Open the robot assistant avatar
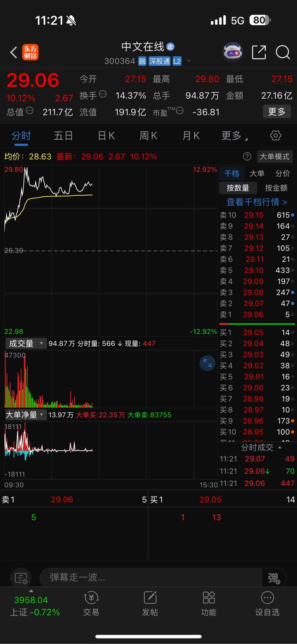The image size is (297, 644). 232,52
